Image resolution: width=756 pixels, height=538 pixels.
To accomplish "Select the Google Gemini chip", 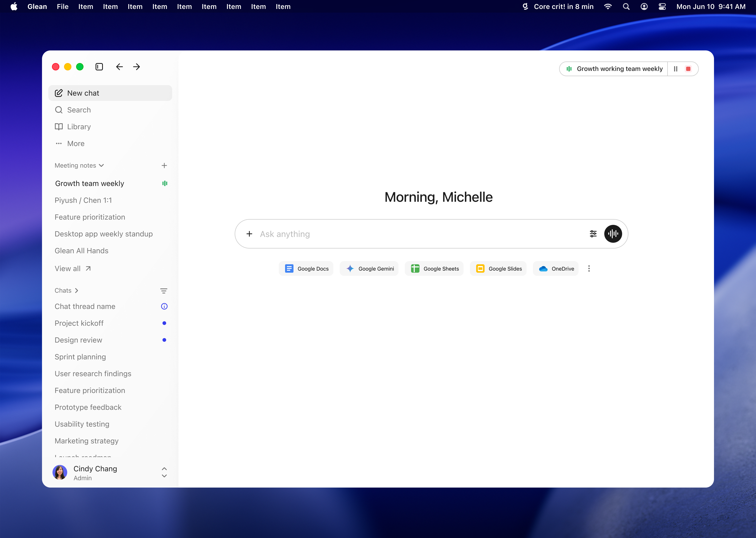I will pyautogui.click(x=369, y=269).
